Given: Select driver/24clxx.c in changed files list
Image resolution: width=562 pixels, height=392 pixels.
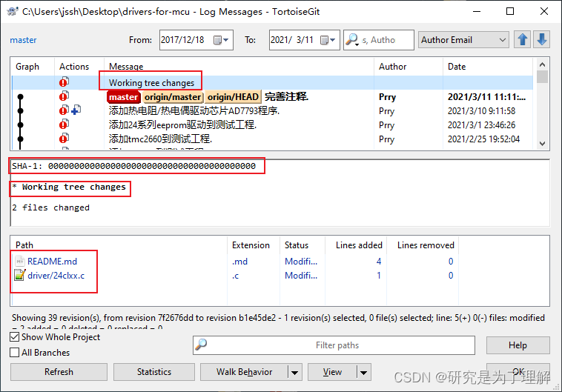Looking at the screenshot, I should (56, 275).
